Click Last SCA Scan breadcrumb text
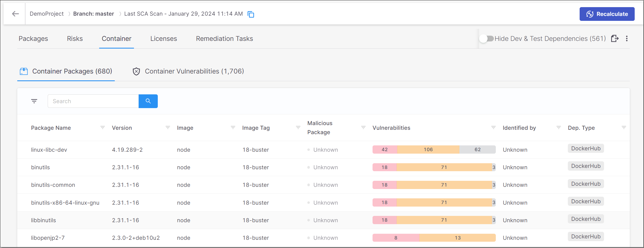 coord(183,14)
